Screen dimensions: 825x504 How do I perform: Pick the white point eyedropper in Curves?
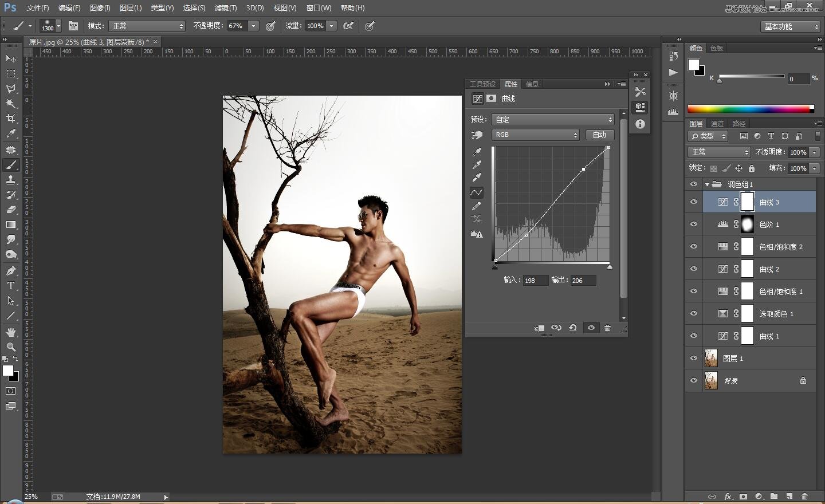pos(477,178)
